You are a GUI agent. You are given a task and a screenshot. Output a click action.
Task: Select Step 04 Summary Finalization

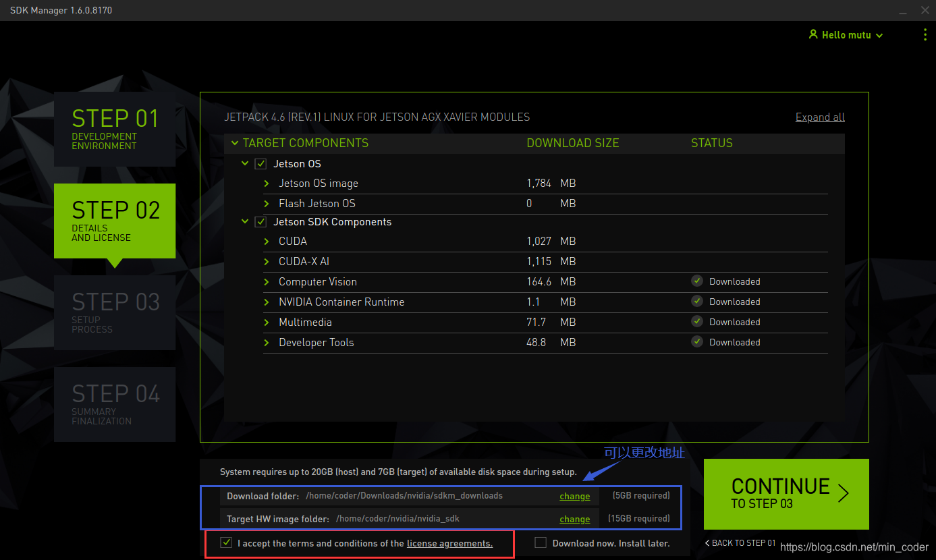(x=115, y=404)
